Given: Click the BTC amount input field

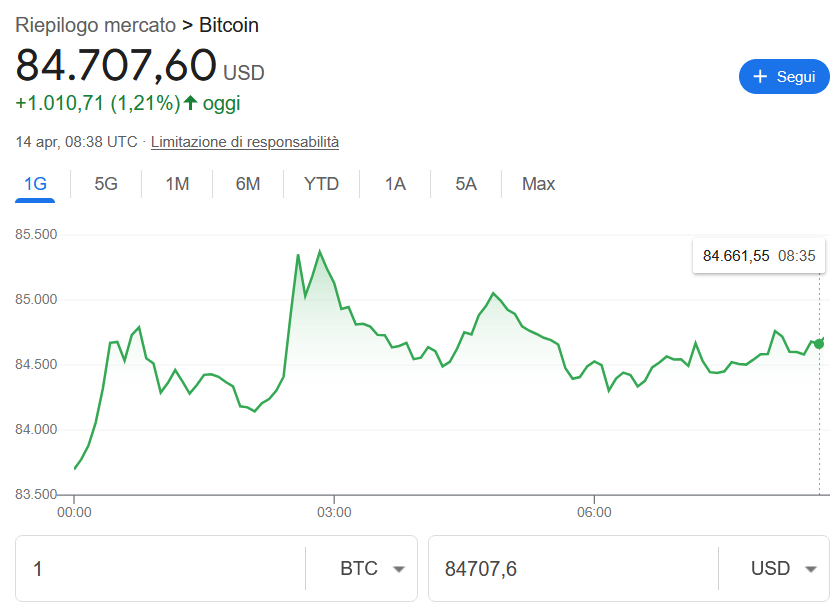Looking at the screenshot, I should click(160, 569).
